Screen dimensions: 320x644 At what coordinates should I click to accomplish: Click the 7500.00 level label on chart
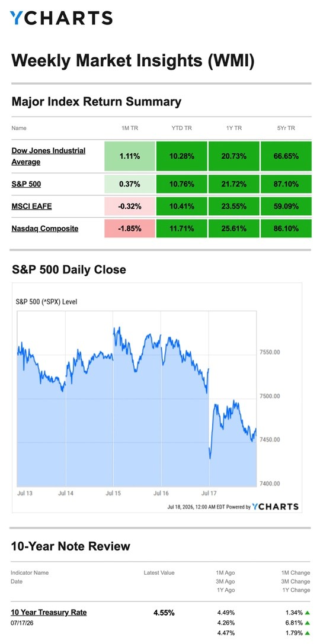[270, 396]
